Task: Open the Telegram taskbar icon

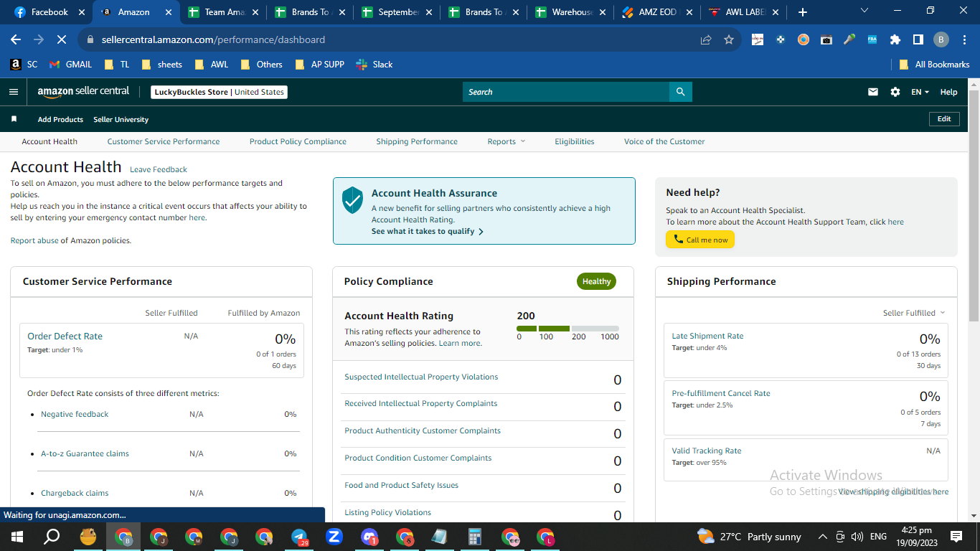Action: click(299, 537)
